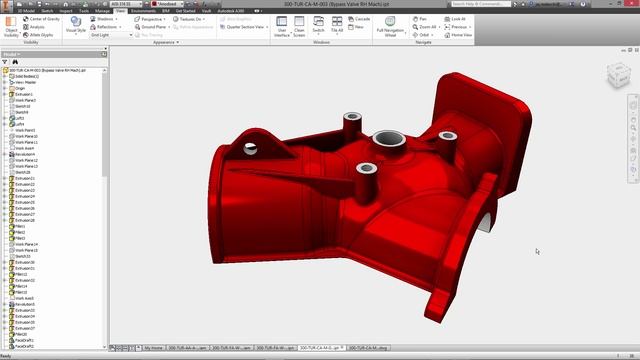Click New window button
The width and height of the screenshot is (640, 360).
click(x=356, y=27)
